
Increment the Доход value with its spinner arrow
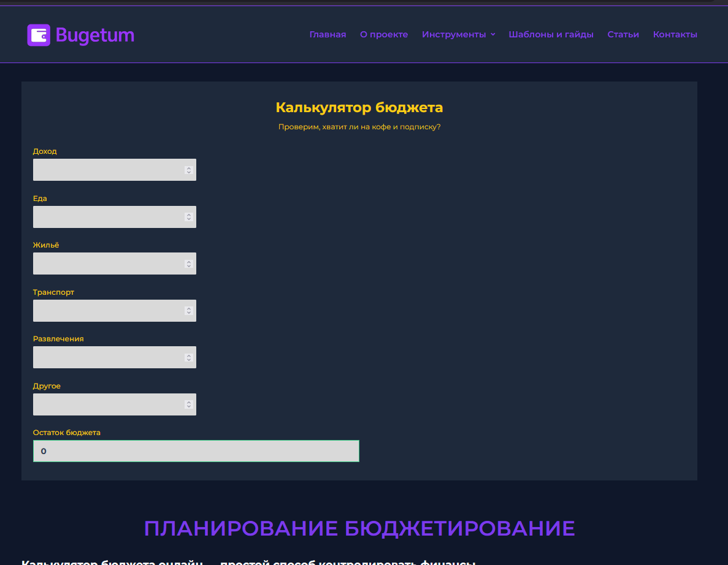(x=189, y=167)
